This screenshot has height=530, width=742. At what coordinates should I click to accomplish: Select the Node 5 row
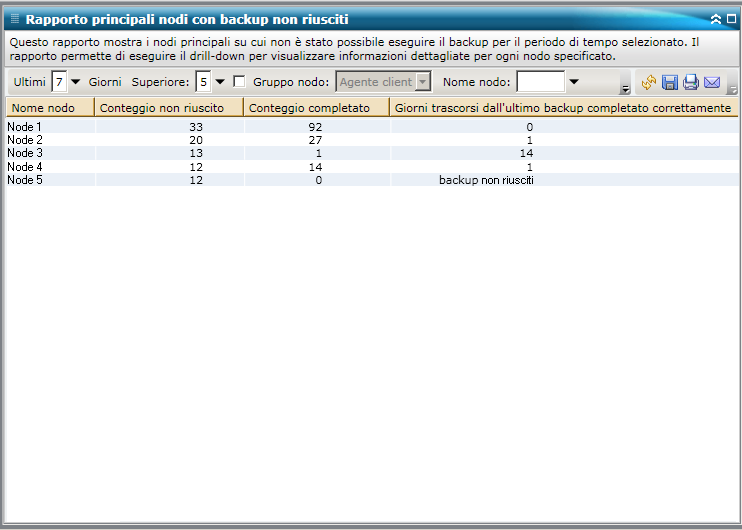pos(372,180)
